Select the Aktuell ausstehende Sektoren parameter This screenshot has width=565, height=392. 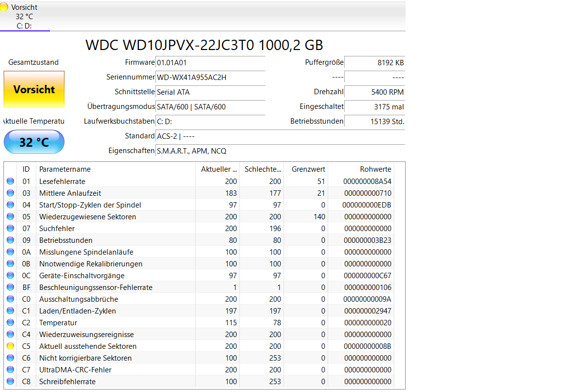[x=88, y=346]
